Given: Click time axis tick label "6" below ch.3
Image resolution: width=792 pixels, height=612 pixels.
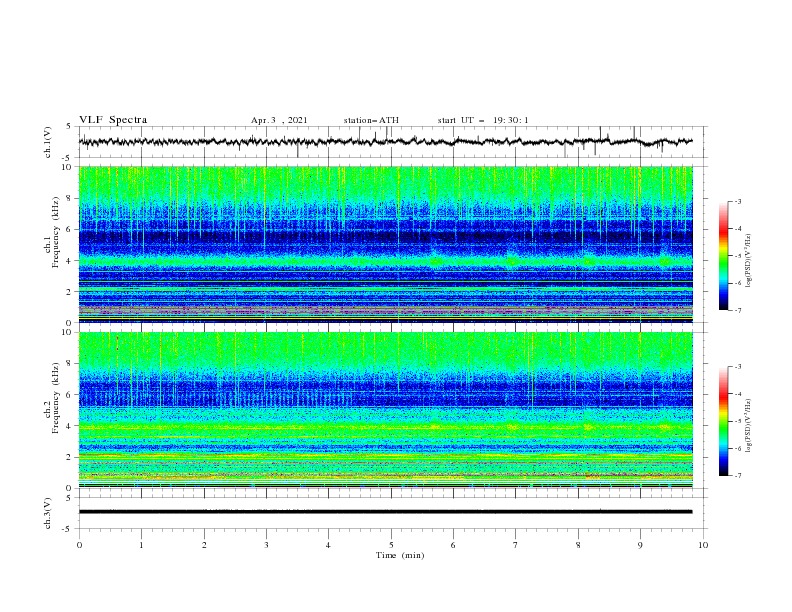Looking at the screenshot, I should 453,545.
